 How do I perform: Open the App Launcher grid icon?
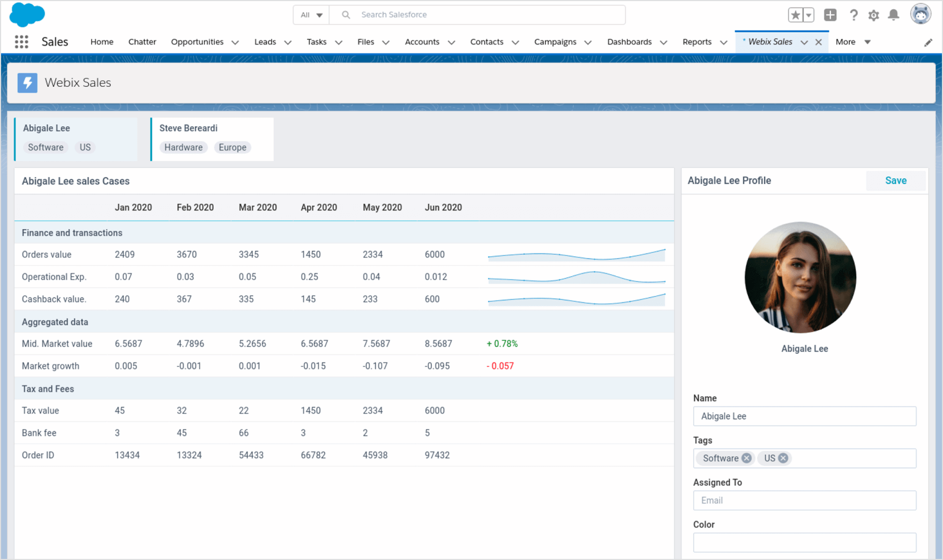coord(21,42)
